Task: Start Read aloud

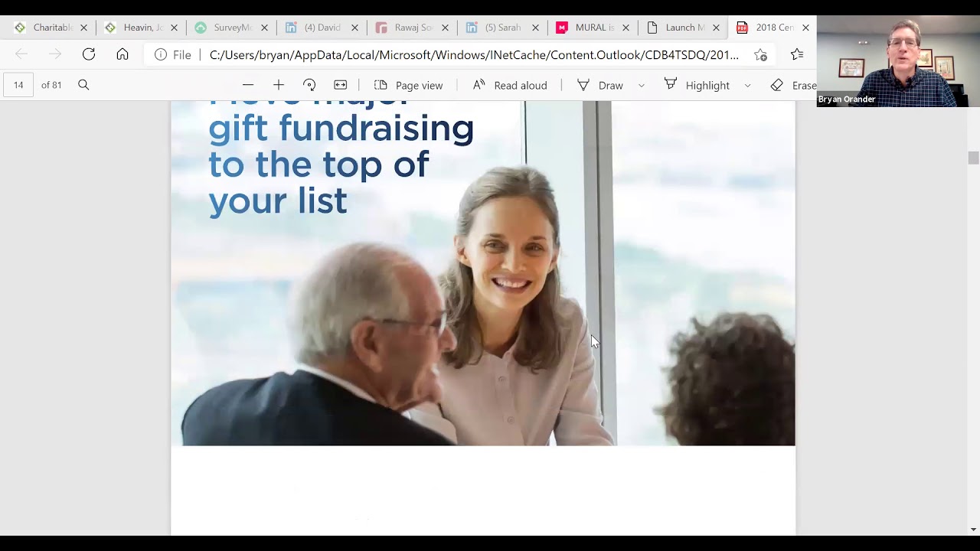Action: click(x=510, y=85)
